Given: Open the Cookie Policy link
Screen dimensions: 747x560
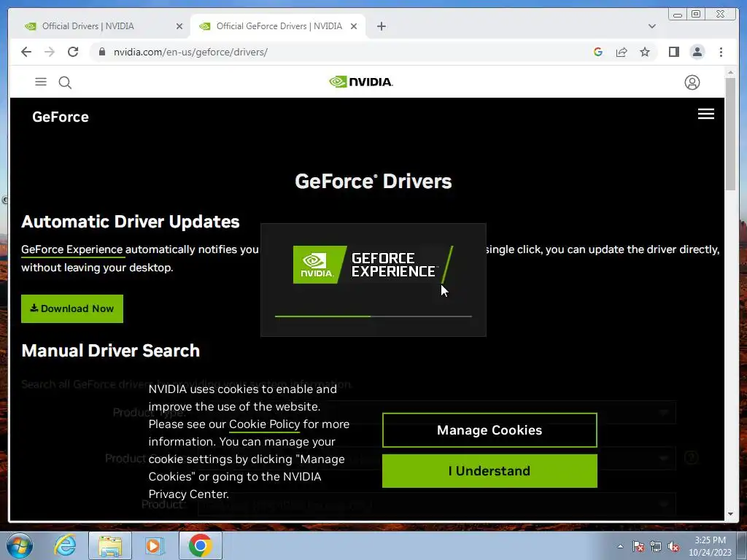Looking at the screenshot, I should 264,424.
